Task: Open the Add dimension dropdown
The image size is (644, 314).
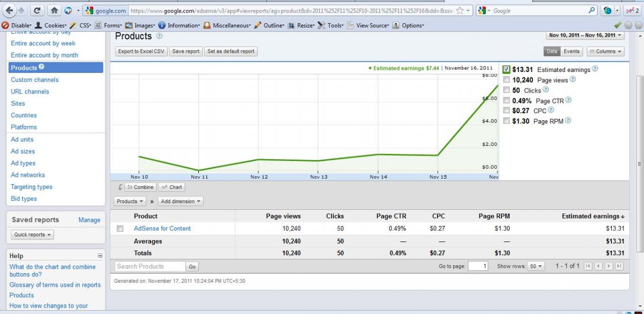Action: 181,201
